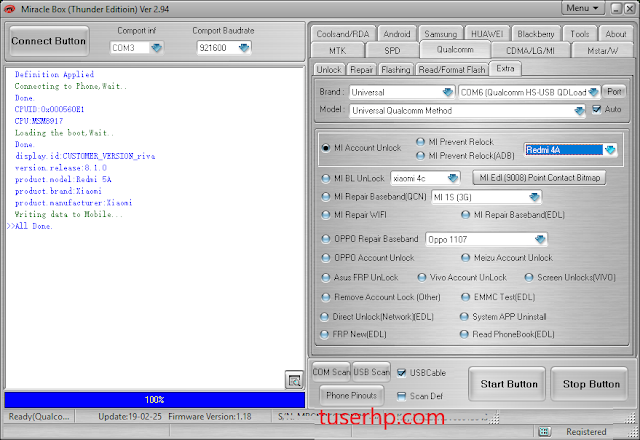Open the Menu dropdown in title bar
The width and height of the screenshot is (640, 440).
[582, 8]
